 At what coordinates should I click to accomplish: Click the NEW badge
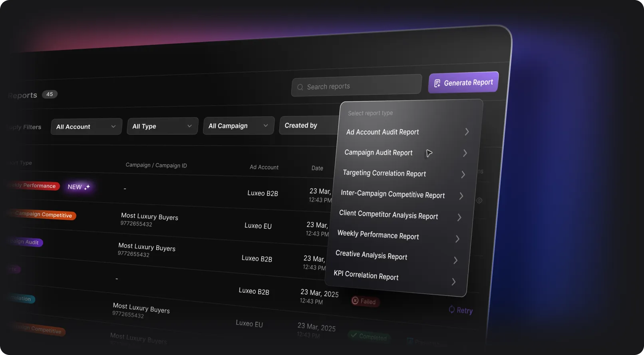79,187
